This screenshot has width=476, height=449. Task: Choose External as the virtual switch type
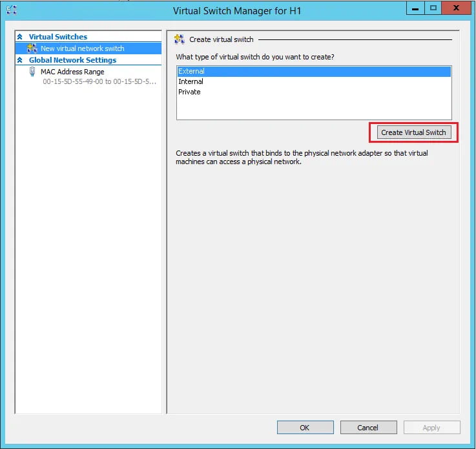191,71
